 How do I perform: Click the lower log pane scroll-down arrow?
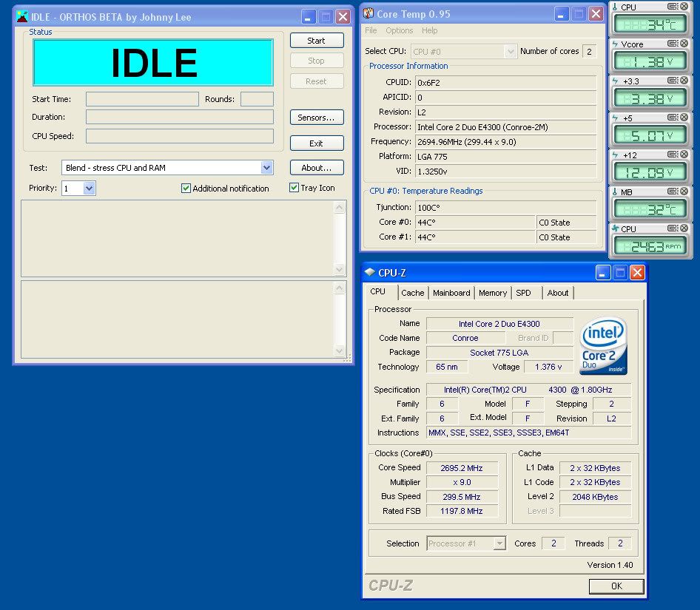(x=340, y=350)
